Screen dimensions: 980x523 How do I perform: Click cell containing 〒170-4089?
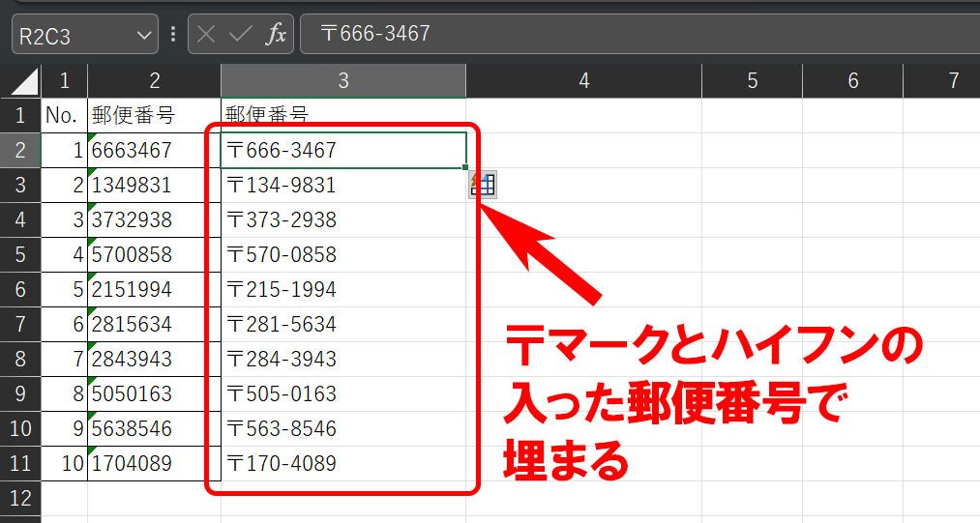click(342, 464)
